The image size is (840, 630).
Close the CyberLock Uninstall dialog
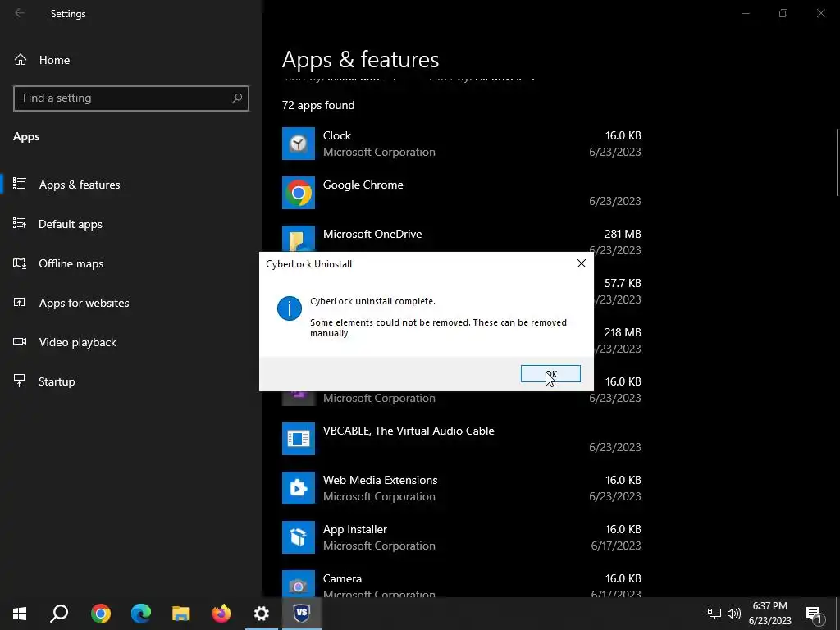click(582, 263)
